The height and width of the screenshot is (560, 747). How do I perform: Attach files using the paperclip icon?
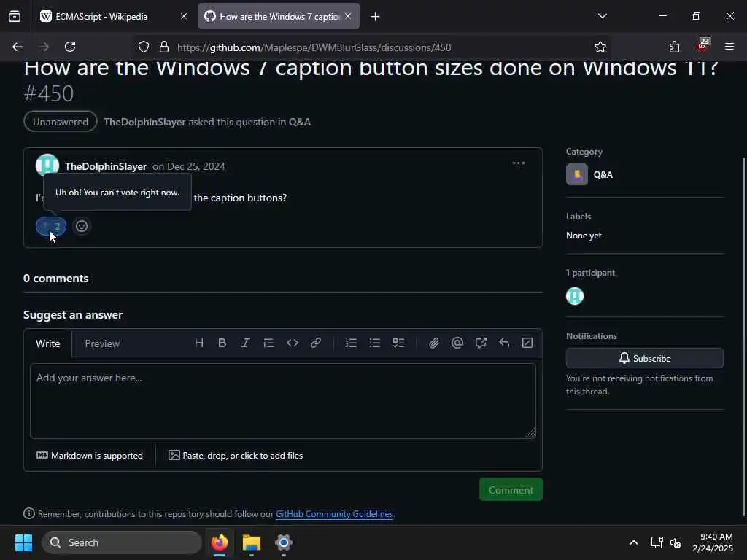coord(433,343)
